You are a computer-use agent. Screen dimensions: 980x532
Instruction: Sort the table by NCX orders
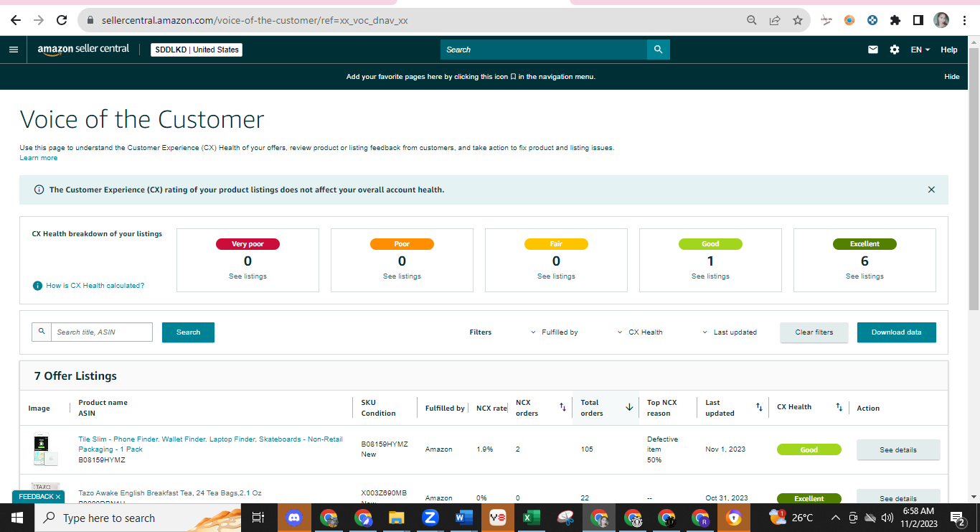562,407
